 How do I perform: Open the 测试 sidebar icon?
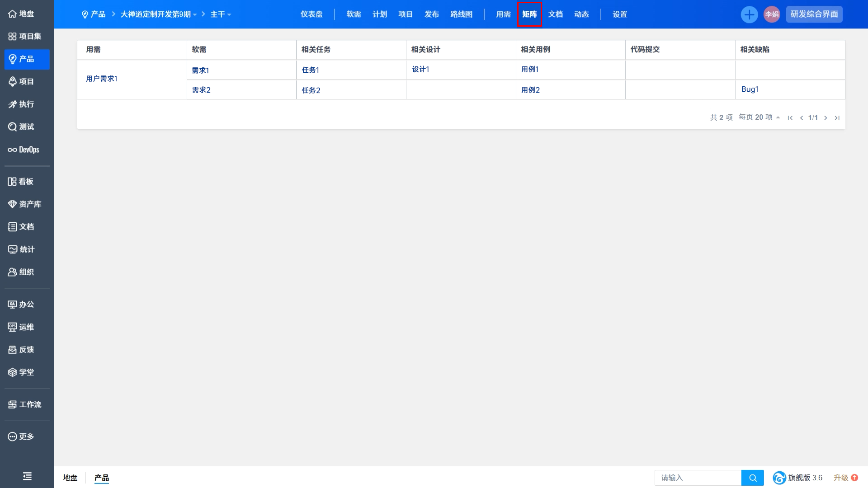click(13, 127)
